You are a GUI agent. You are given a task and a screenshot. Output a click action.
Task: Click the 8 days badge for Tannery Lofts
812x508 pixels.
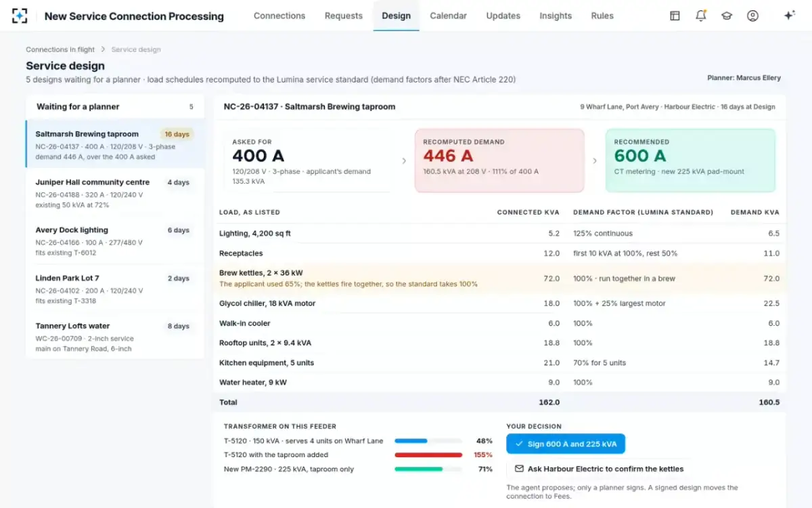tap(179, 326)
